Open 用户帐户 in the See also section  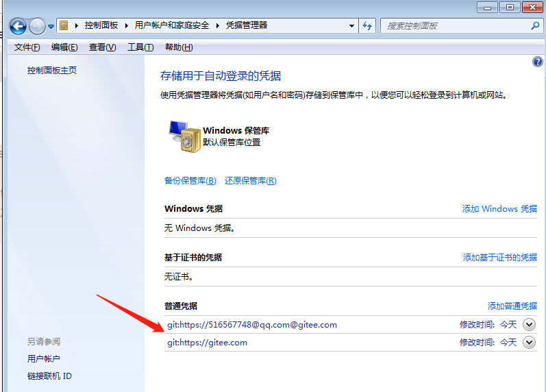click(x=44, y=358)
